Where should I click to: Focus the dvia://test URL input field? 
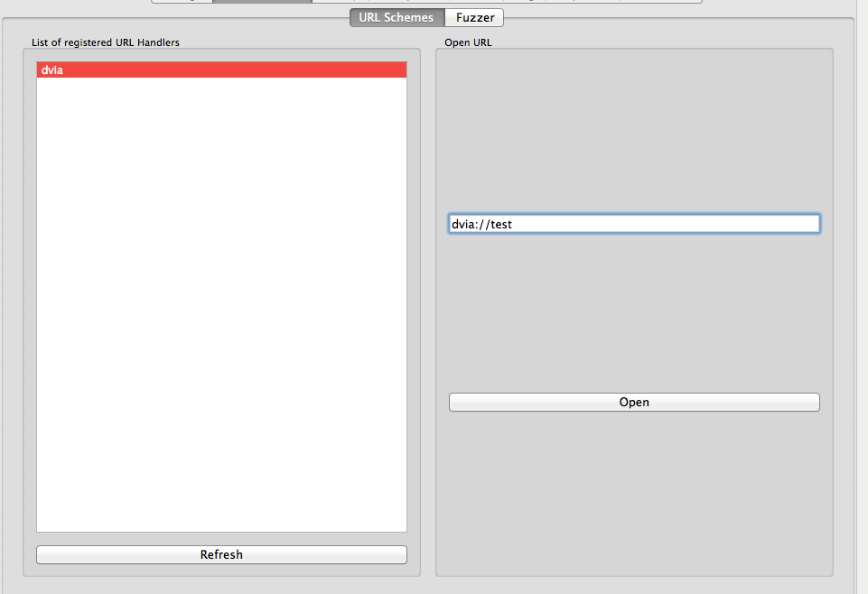tap(634, 224)
